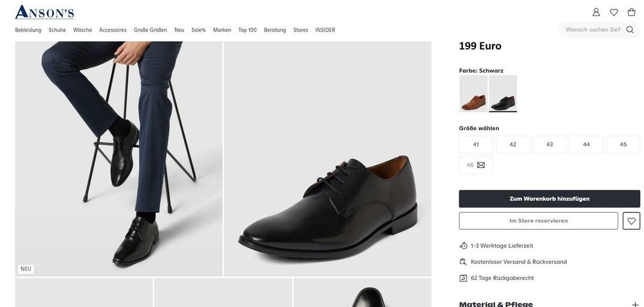This screenshot has height=307, width=644.
Task: Open the shopping bag icon
Action: tap(632, 12)
